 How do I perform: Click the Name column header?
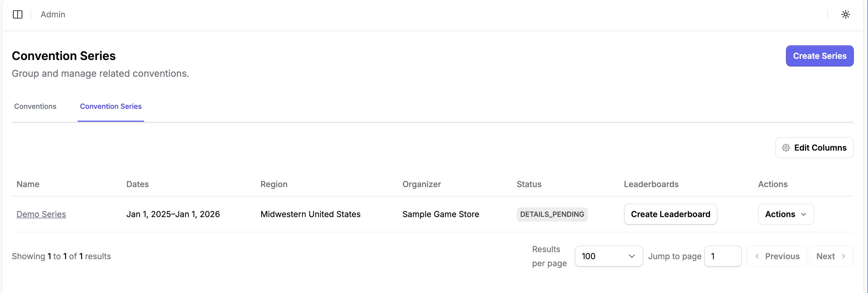[x=28, y=184]
